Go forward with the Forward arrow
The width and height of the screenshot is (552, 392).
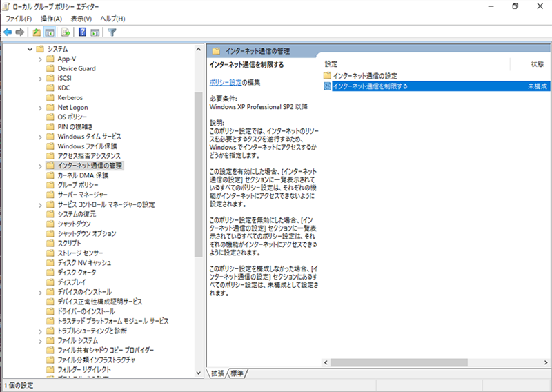(20, 32)
